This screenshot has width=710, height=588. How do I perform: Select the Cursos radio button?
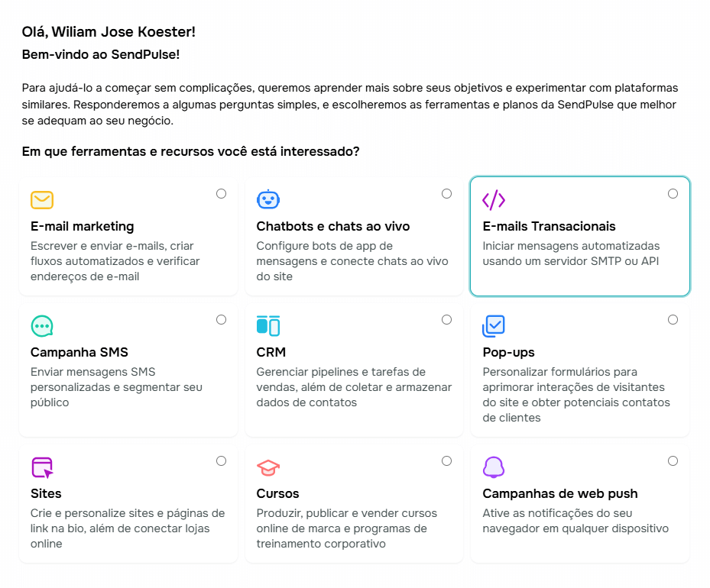[446, 461]
